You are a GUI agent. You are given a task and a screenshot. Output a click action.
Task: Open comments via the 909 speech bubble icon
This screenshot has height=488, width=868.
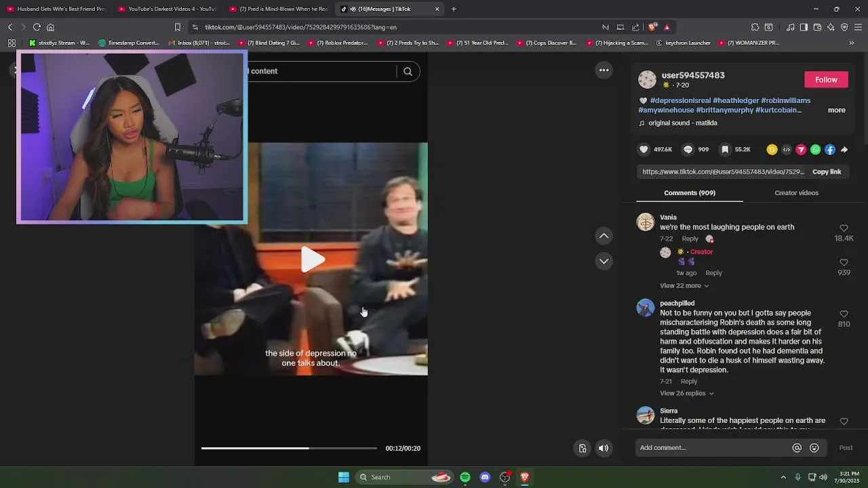pyautogui.click(x=688, y=149)
